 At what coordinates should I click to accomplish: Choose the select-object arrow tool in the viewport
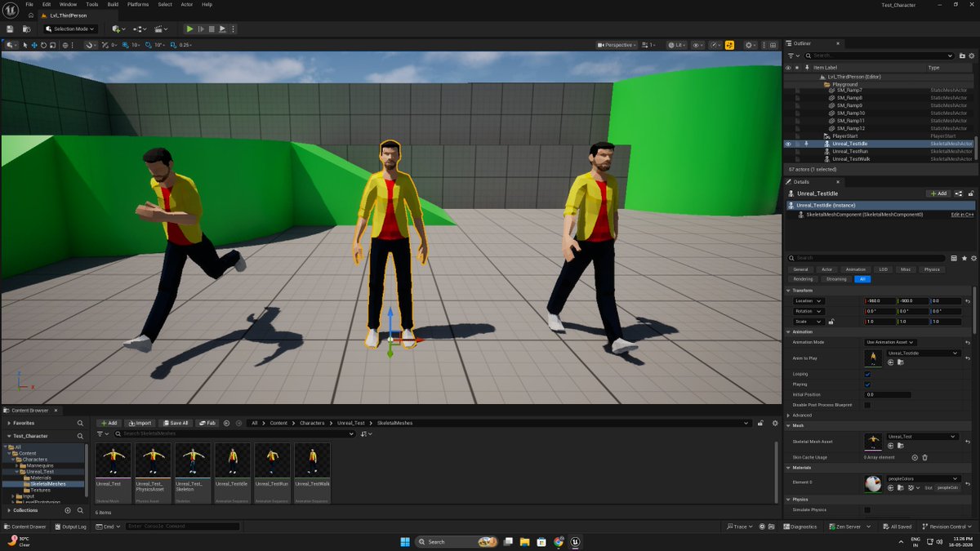click(x=25, y=45)
